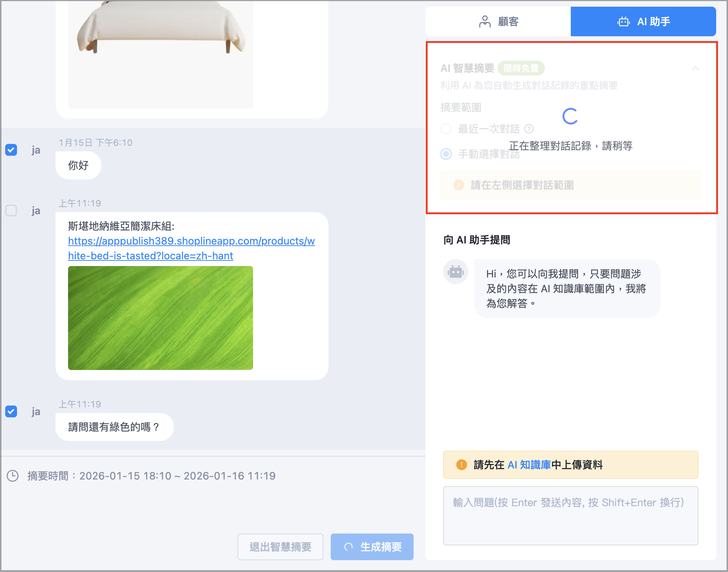Click the person icon on 顧客 tab
The width and height of the screenshot is (728, 572).
click(485, 22)
